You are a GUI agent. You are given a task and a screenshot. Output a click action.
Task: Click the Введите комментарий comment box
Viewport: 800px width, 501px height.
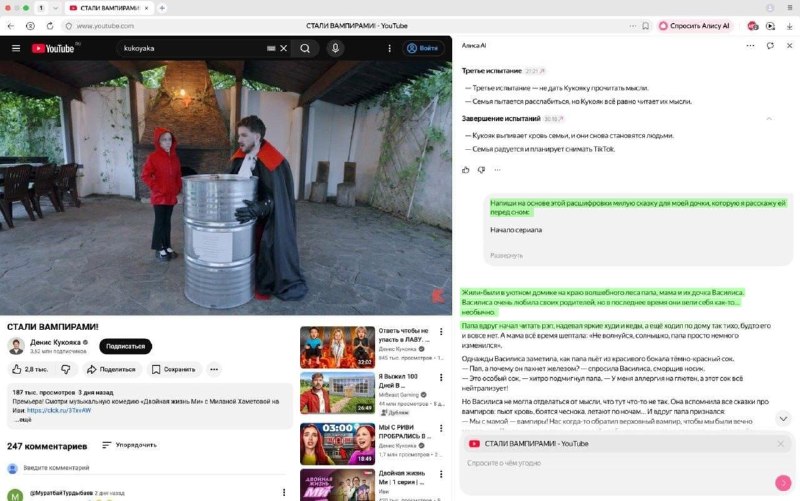(x=155, y=468)
